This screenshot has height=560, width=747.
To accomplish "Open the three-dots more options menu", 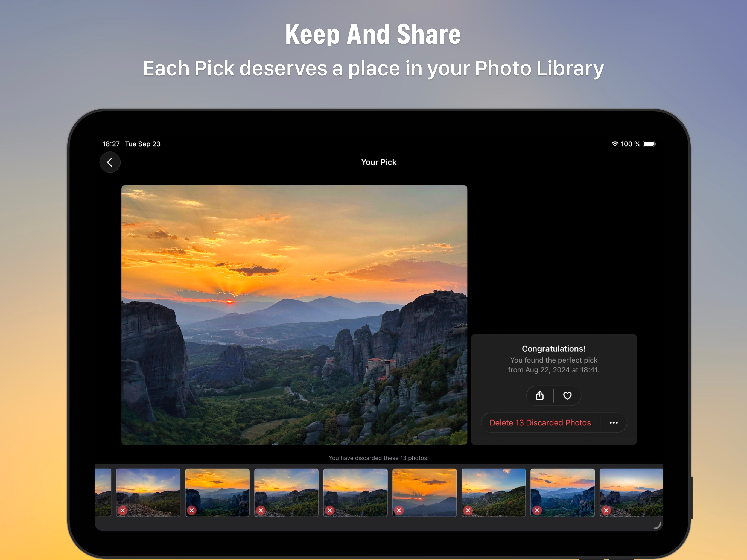I will click(x=614, y=422).
